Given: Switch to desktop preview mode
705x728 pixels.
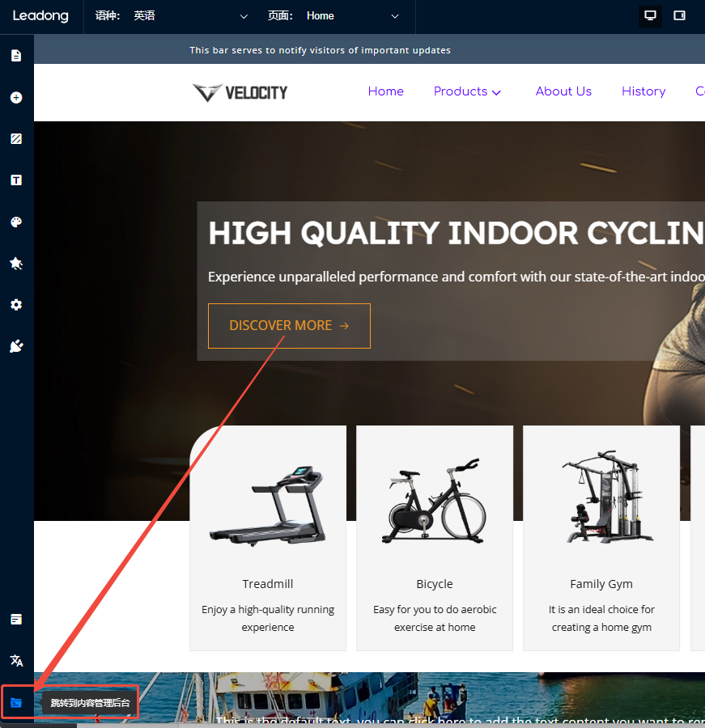Looking at the screenshot, I should pyautogui.click(x=650, y=16).
